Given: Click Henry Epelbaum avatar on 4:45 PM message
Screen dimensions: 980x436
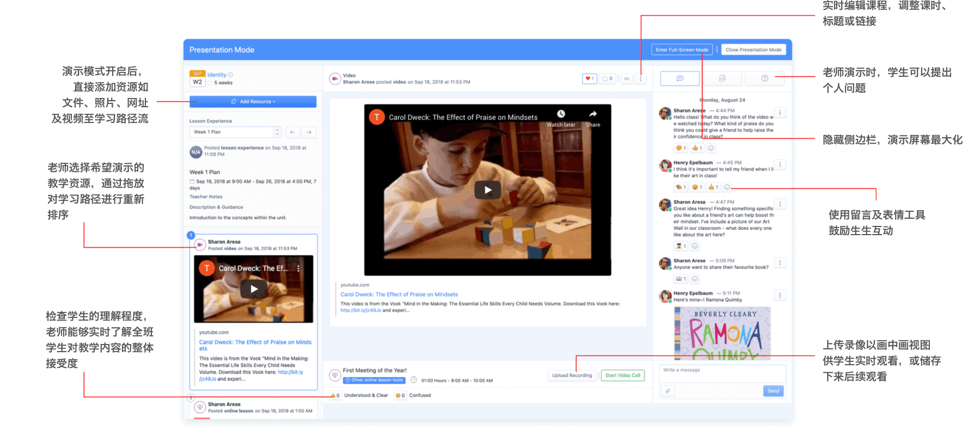Looking at the screenshot, I should pos(665,165).
